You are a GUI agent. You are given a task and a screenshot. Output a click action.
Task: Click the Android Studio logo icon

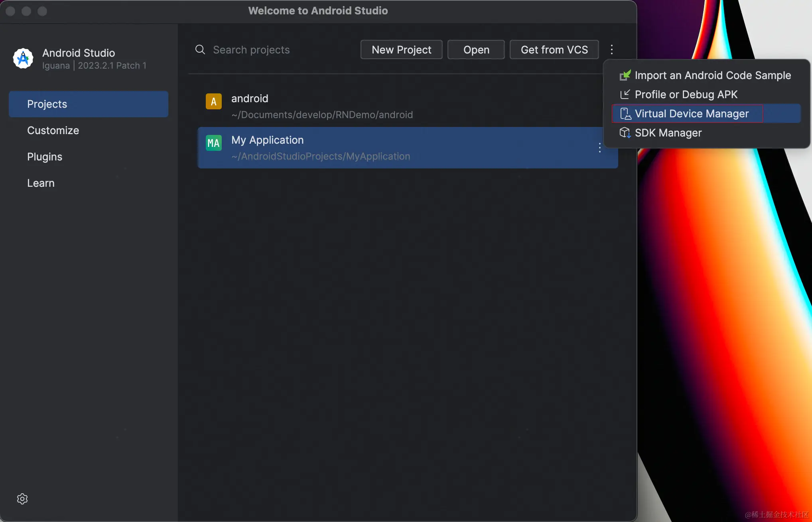point(23,58)
